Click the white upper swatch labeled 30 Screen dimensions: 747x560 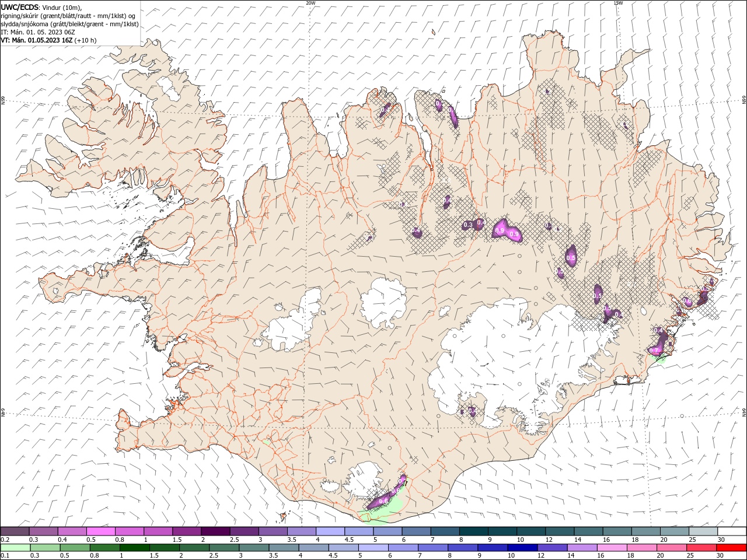tap(732, 531)
